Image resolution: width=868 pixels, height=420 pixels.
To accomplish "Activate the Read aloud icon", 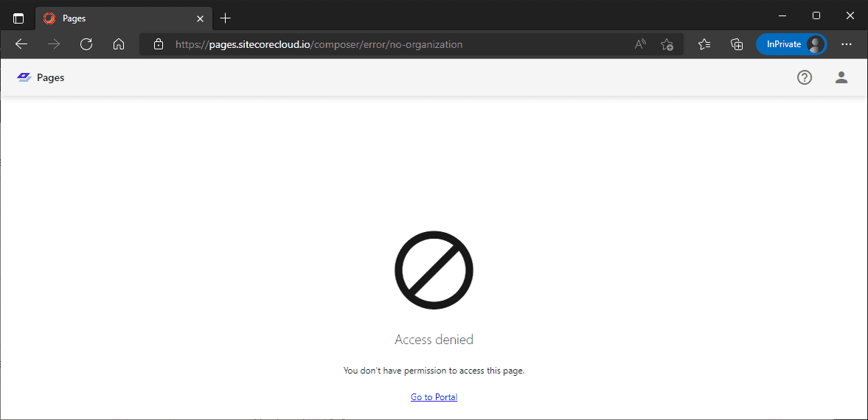I will click(x=640, y=44).
